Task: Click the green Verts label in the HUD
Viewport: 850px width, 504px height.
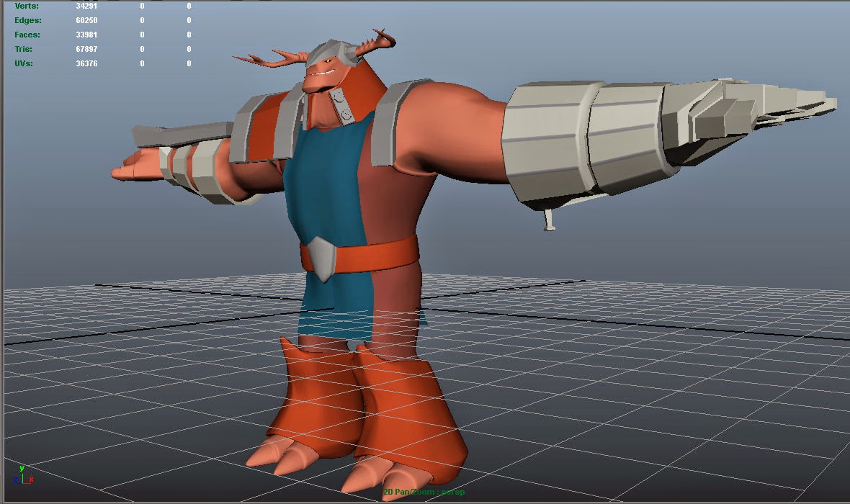Action: pos(27,6)
